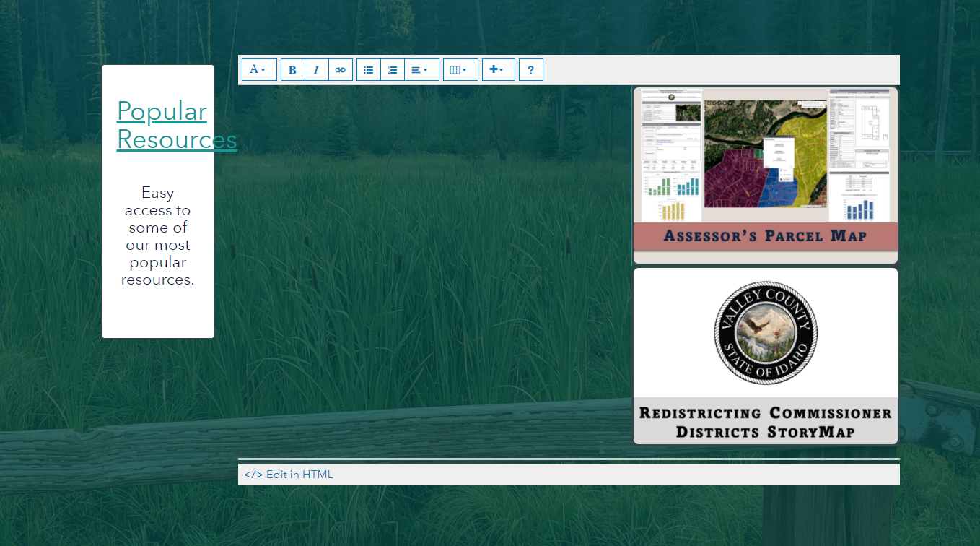The height and width of the screenshot is (546, 980).
Task: Expand the text style dropdown labeled A
Action: click(x=258, y=69)
